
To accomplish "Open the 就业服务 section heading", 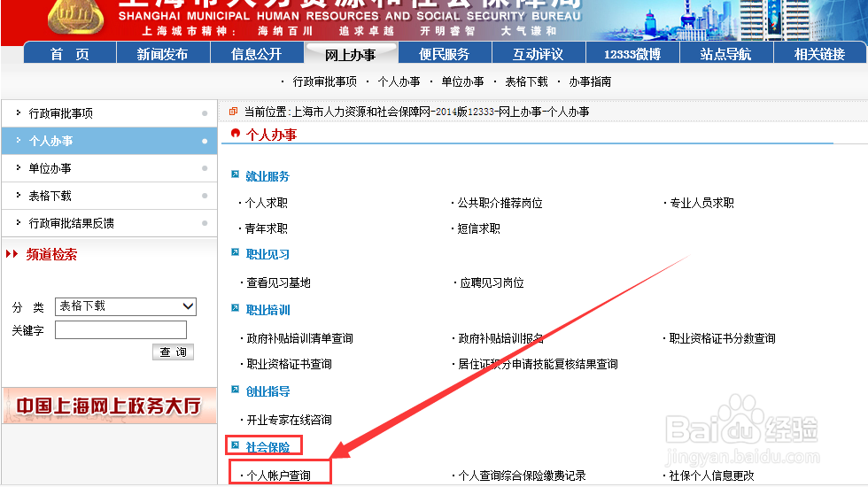I will (267, 176).
